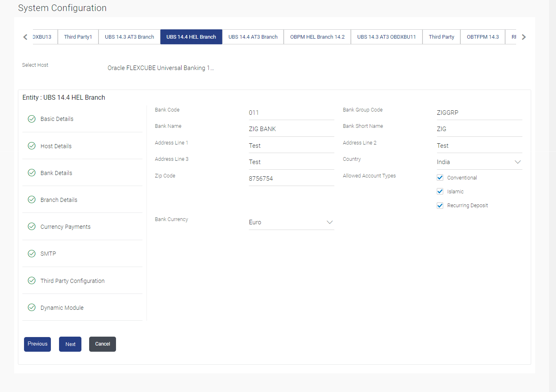Click the 'Allowed Account Types' label

369,176
